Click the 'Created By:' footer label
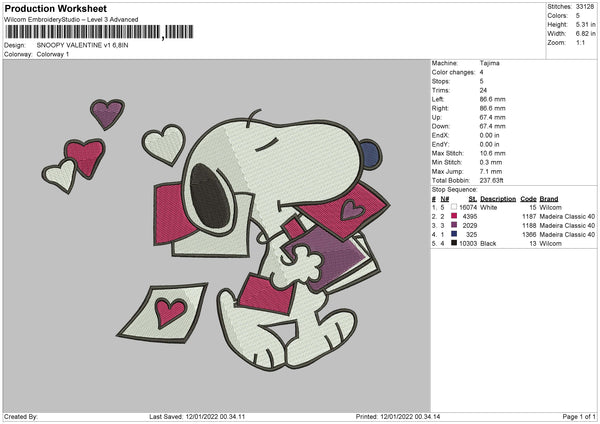Viewport: 600px width, 424px height. pyautogui.click(x=21, y=416)
